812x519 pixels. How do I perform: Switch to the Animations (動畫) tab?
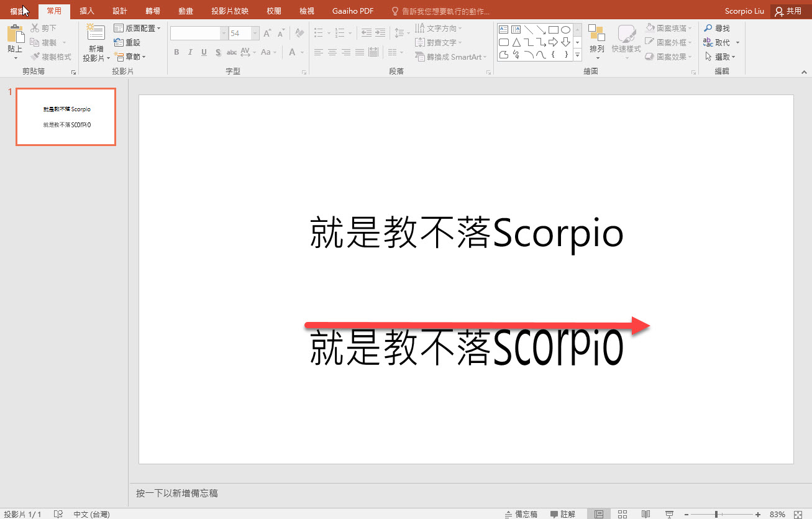[x=185, y=11]
